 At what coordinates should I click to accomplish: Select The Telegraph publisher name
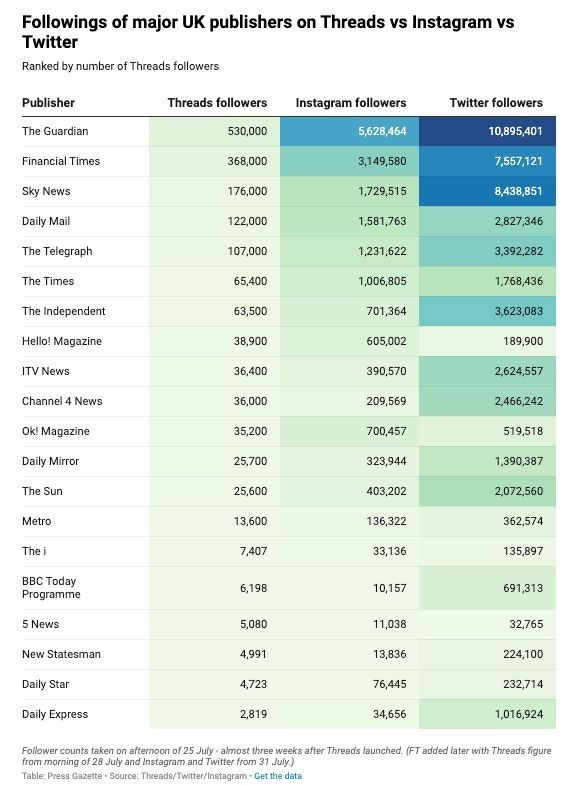click(57, 251)
